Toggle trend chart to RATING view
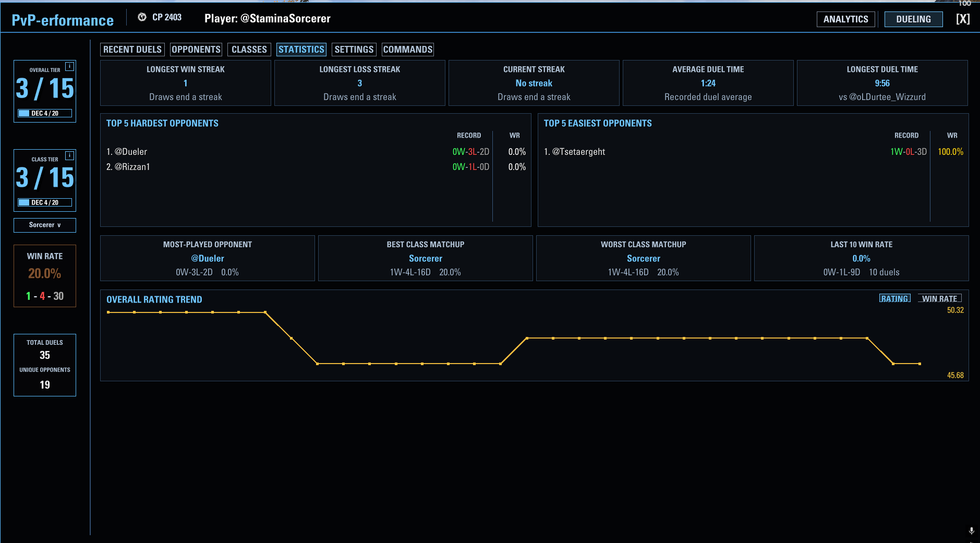This screenshot has width=980, height=543. (894, 298)
